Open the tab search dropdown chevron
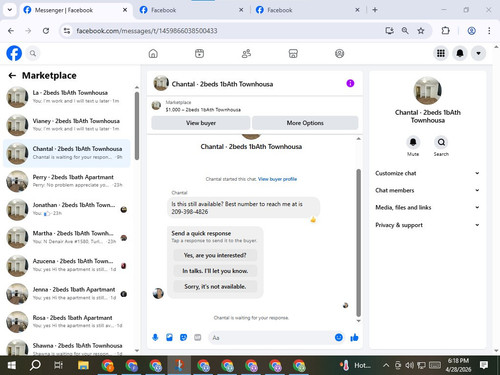 pyautogui.click(x=10, y=10)
